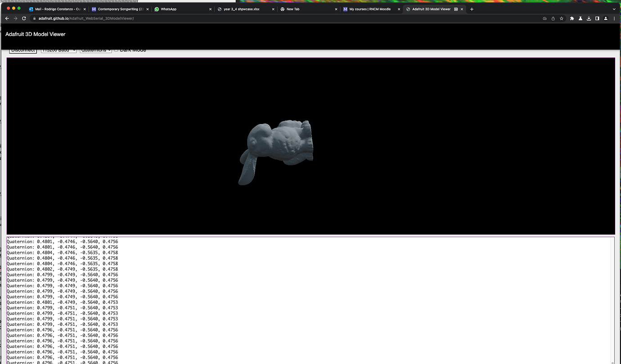This screenshot has height=364, width=621.
Task: Click the browser profile avatar icon
Action: (606, 18)
